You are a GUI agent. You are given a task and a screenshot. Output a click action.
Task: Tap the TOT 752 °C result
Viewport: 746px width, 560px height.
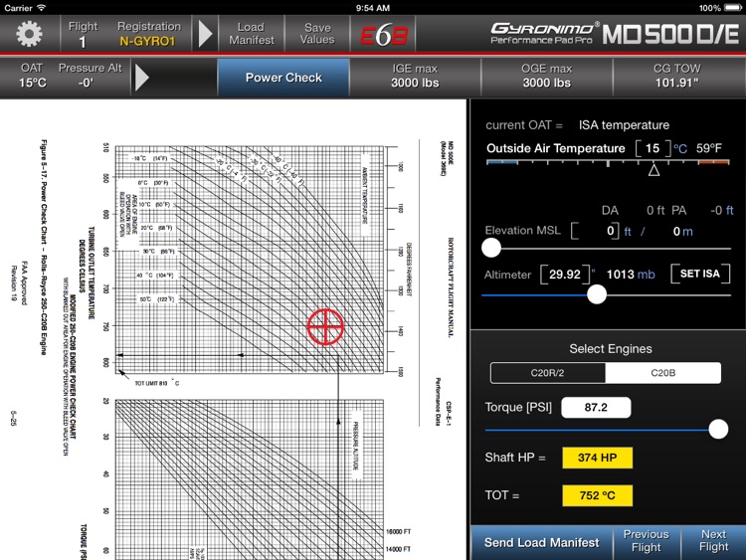click(x=598, y=495)
